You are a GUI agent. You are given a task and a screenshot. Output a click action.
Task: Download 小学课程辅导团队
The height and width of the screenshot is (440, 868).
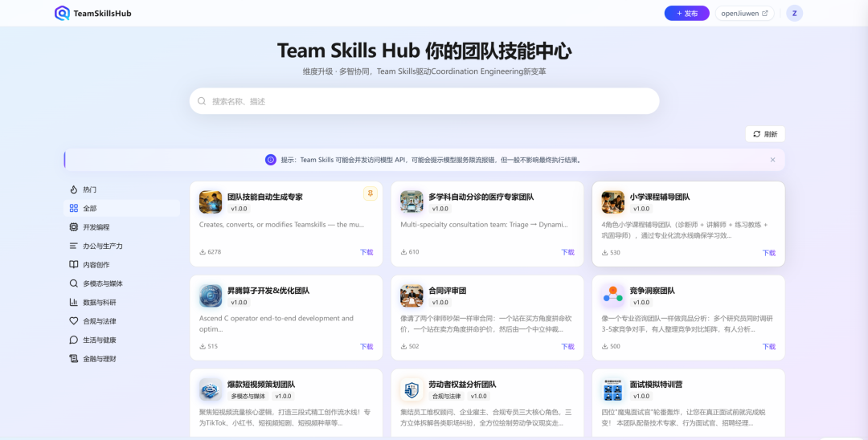coord(769,253)
